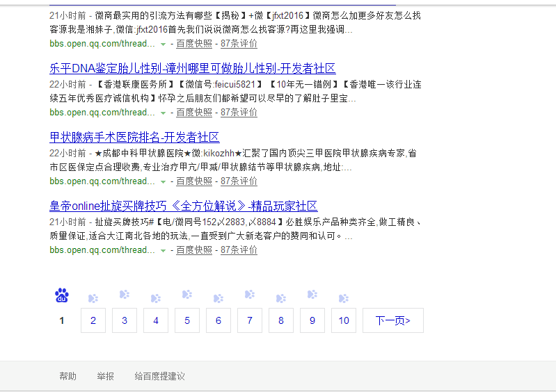This screenshot has height=392, width=556.
Task: Click snippet text 香港联康医务所
Action: pos(136,84)
